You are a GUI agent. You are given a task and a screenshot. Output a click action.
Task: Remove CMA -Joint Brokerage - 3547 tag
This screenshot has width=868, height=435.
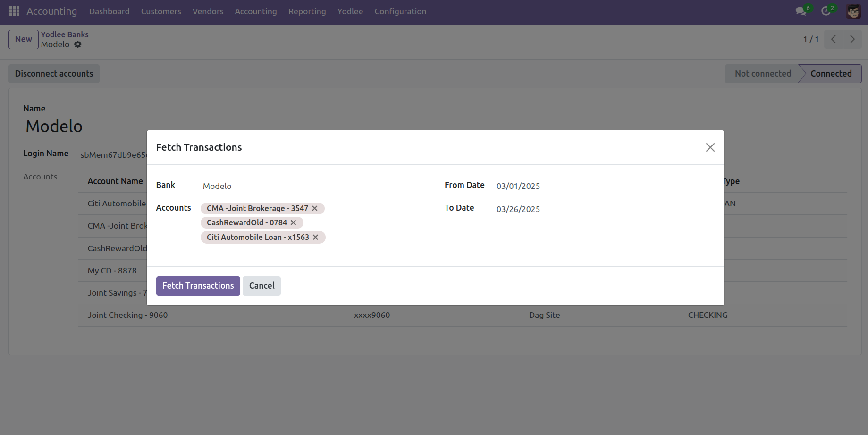(x=315, y=208)
